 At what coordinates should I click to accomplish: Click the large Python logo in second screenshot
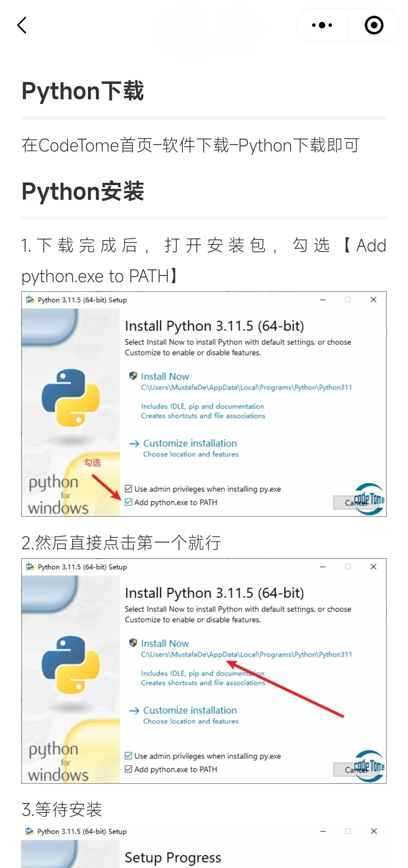click(71, 665)
